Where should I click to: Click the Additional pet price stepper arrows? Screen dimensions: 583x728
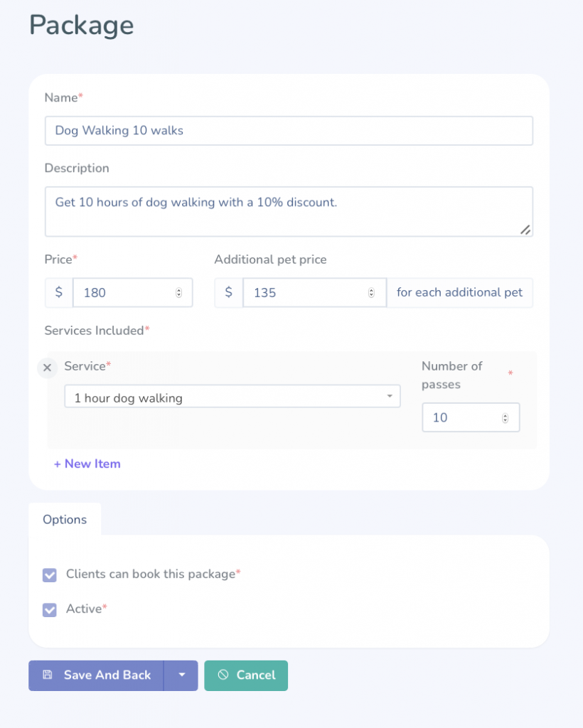[x=371, y=292]
